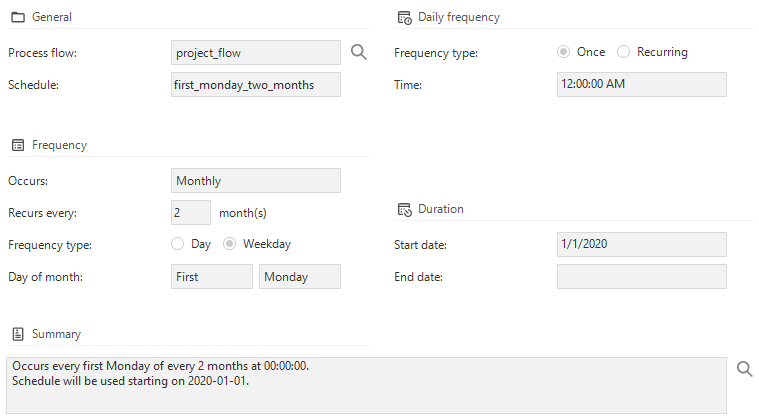Click the Recurs every months field
759x419 pixels.
[191, 213]
